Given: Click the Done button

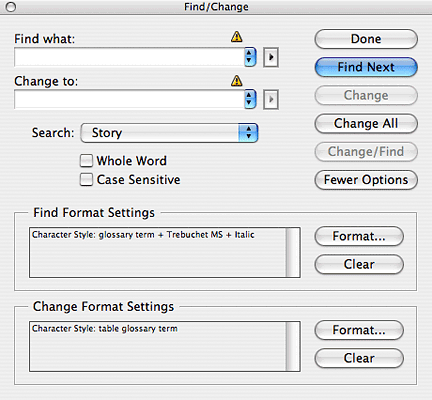Looking at the screenshot, I should coord(366,39).
